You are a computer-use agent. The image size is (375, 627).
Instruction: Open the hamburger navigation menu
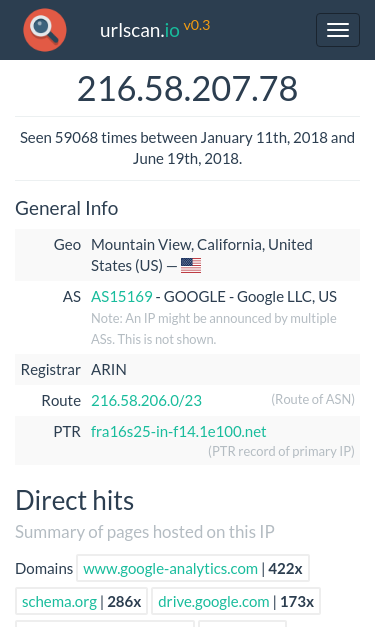(x=338, y=30)
